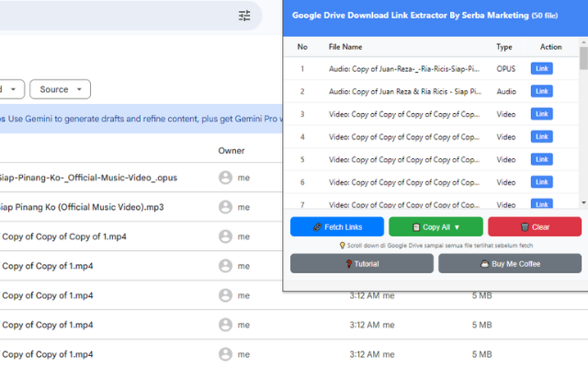
Task: Click owner avatar of Copy of Copy of Copy of 1.mp4
Action: point(225,236)
